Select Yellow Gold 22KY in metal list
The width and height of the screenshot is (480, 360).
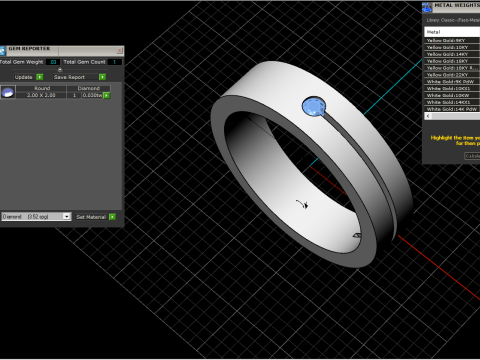click(452, 75)
